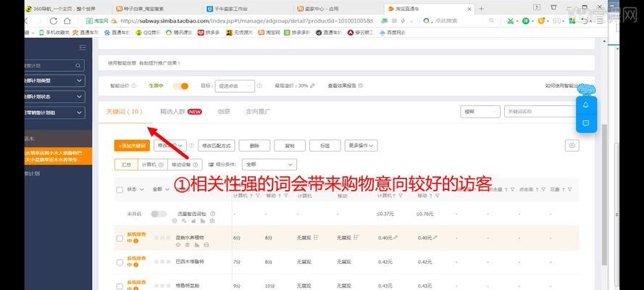
Task: Check the box for 盆栽水养植物 row
Action: pos(120,238)
